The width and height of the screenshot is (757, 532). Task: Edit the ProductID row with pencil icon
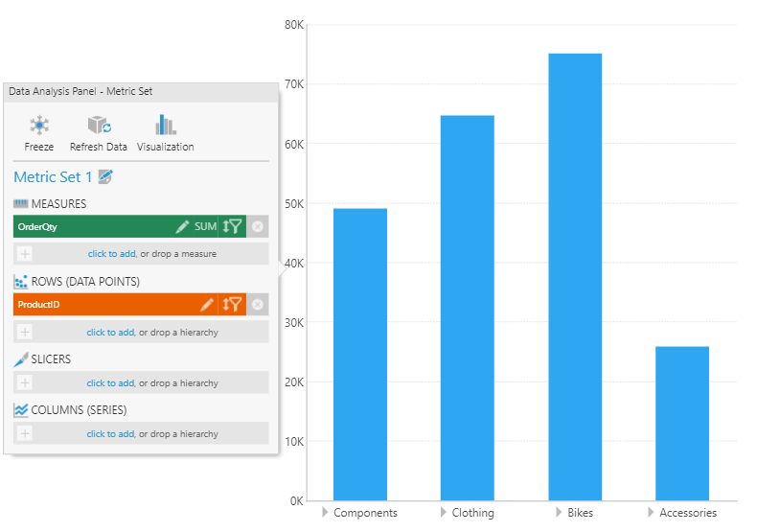click(206, 305)
